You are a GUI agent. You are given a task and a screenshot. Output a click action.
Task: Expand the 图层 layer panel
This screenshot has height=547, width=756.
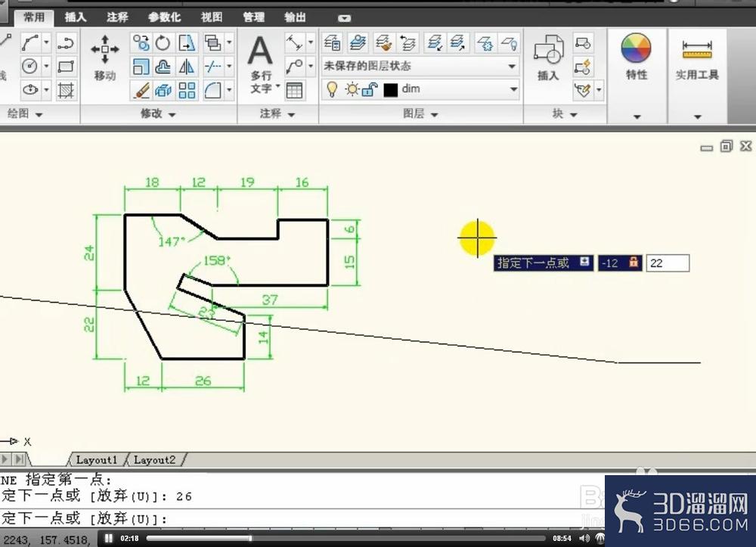tap(420, 113)
